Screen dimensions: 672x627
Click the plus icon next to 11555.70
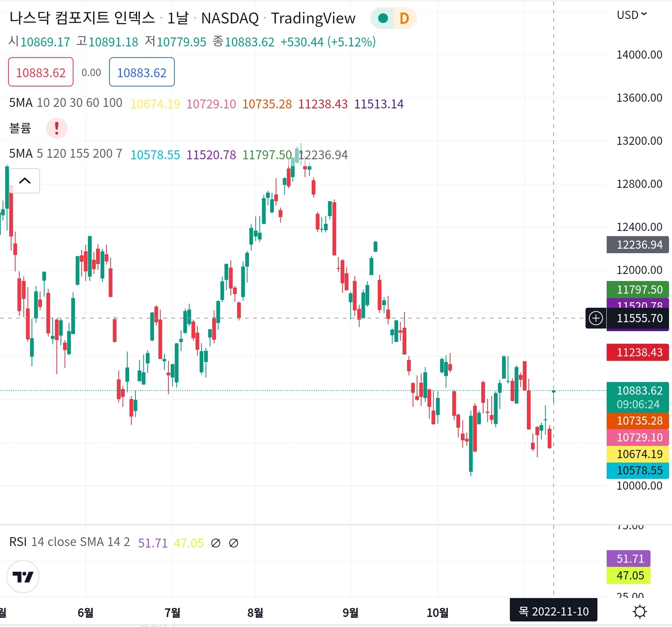[596, 318]
